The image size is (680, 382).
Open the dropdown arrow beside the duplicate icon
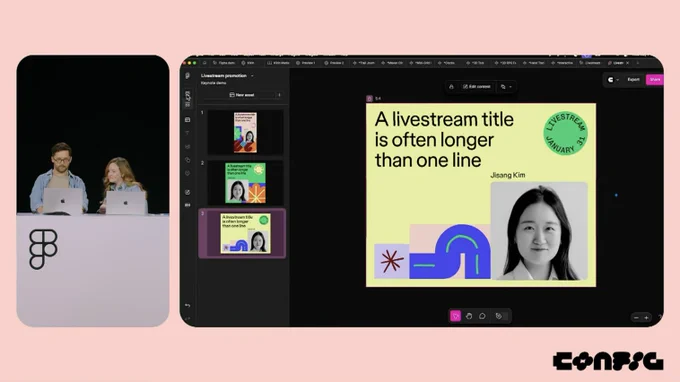pos(510,87)
